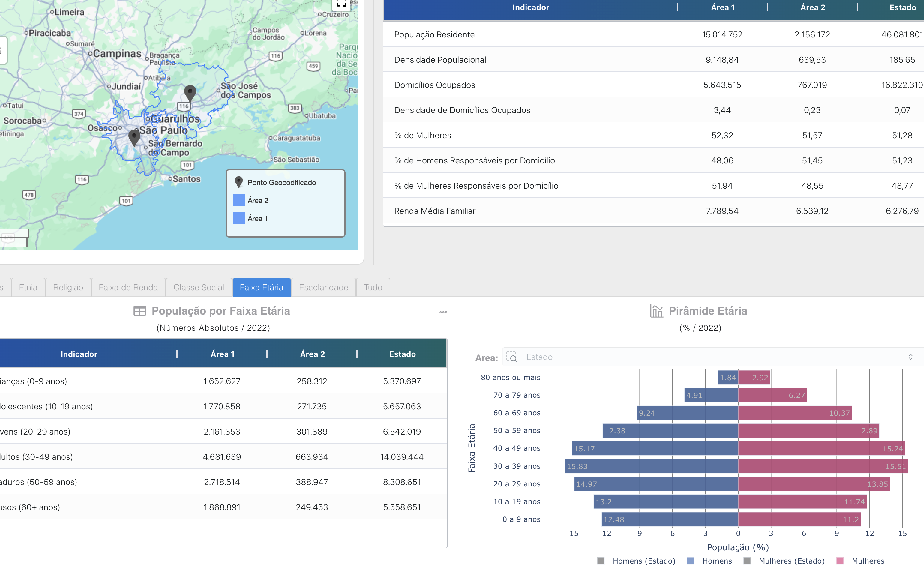Click the Ponto Geocodificado pin in map legend

pyautogui.click(x=238, y=183)
